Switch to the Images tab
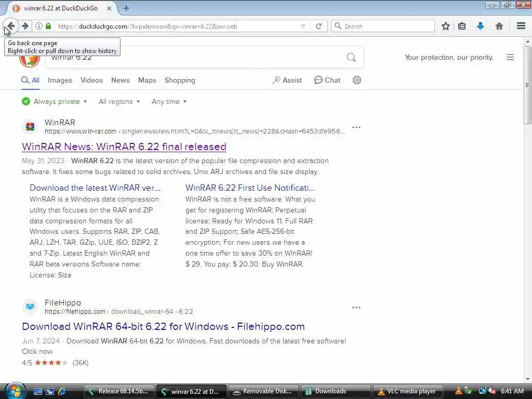Screen dimensions: 532x399 [60, 80]
